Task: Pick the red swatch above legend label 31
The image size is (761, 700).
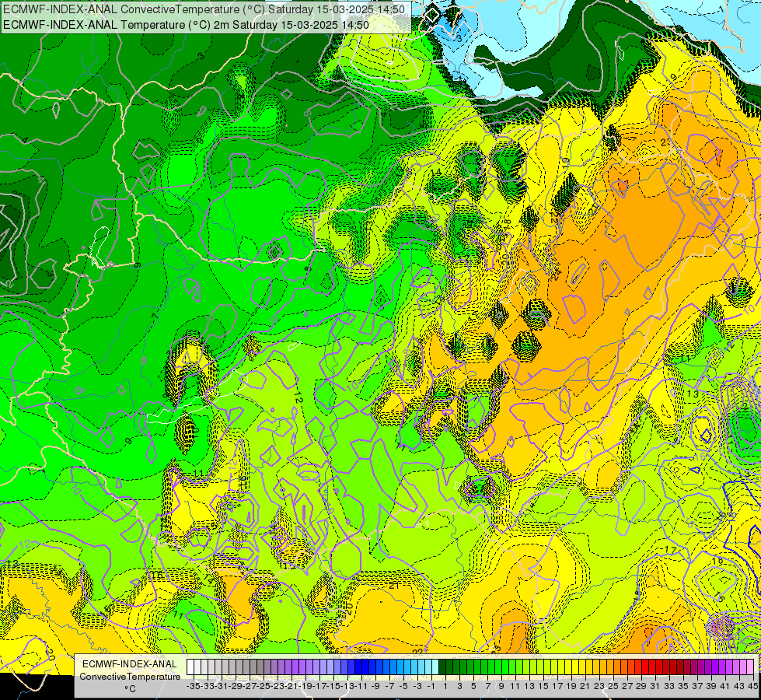Action: click(652, 667)
